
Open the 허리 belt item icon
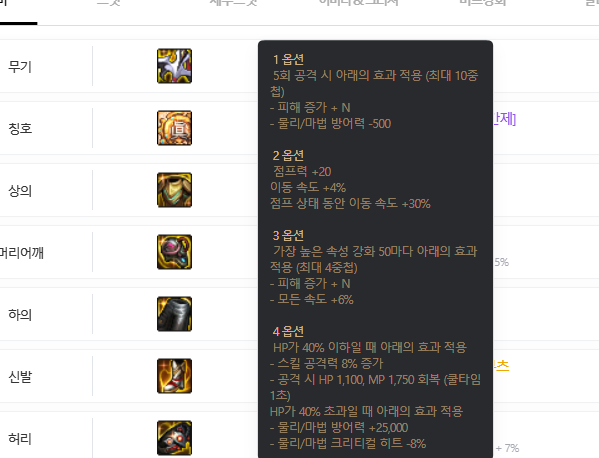point(174,438)
